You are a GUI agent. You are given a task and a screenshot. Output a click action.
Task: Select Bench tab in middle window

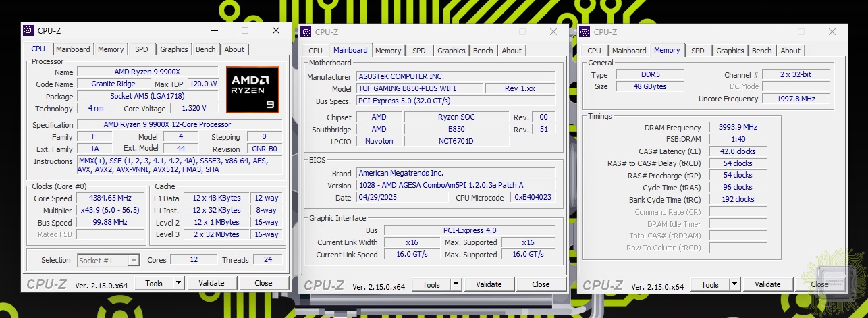click(483, 51)
